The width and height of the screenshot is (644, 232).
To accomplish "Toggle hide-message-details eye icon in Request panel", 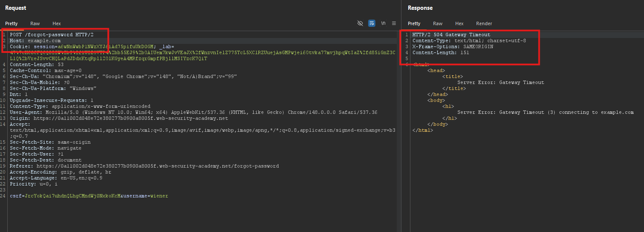I will pos(360,23).
